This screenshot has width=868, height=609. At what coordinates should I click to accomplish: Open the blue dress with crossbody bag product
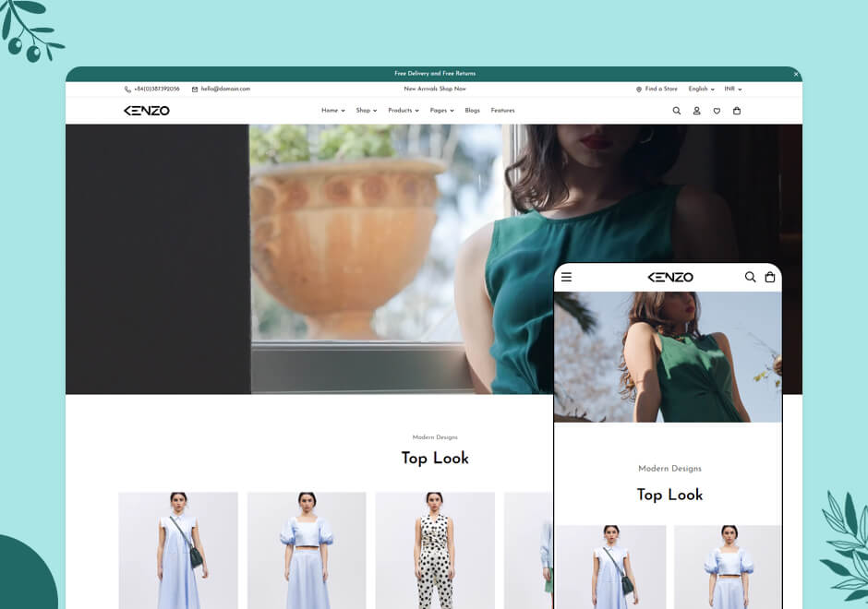pos(178,550)
